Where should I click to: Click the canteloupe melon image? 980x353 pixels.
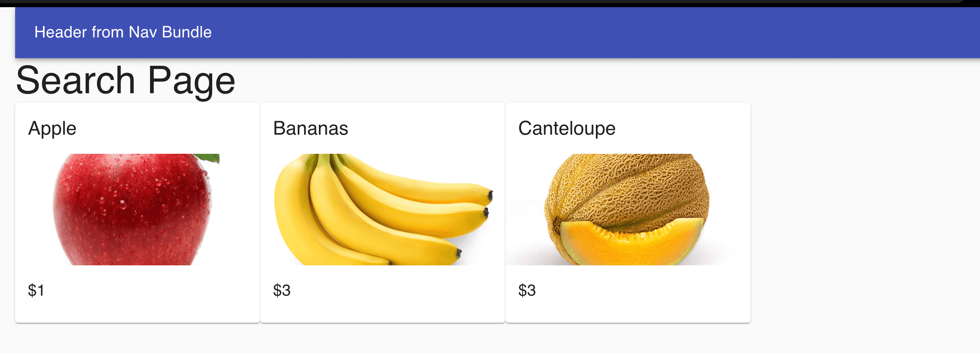pos(627,210)
